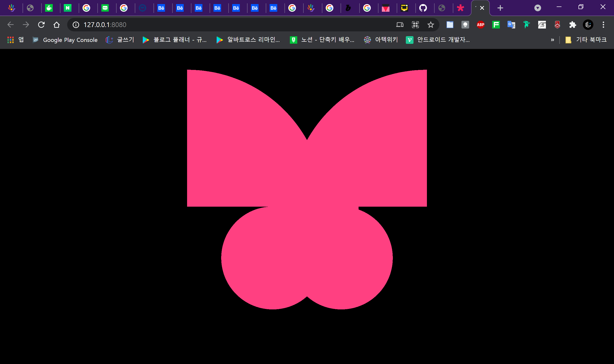Open the 아텍위키 bookmark

(x=381, y=40)
